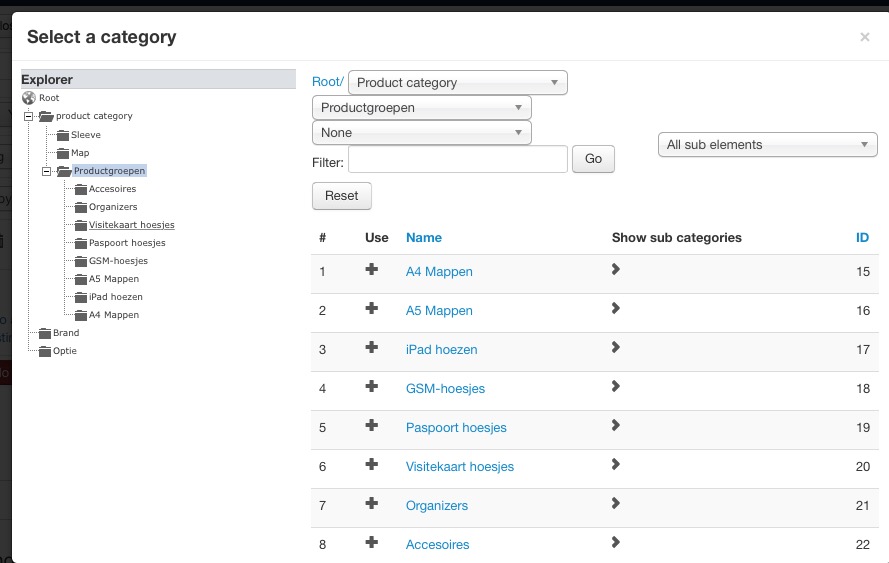Add Visitekaart hoesjes using its plus icon

[371, 464]
